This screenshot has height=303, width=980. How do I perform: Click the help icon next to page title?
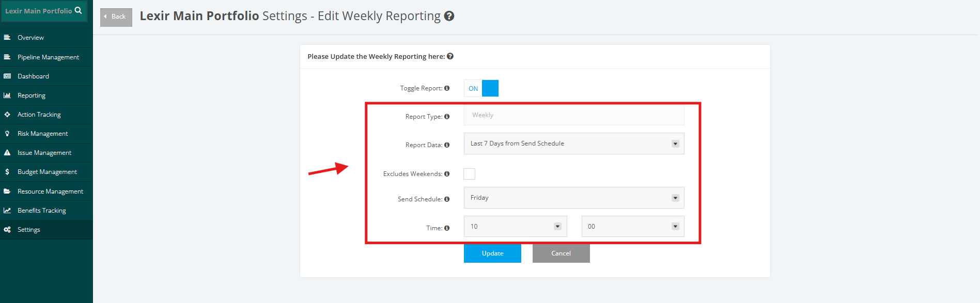449,16
